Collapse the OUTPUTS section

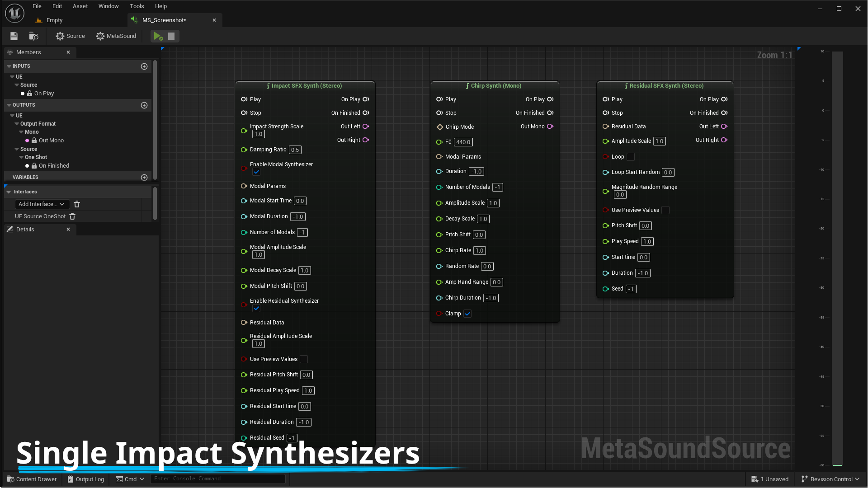click(9, 105)
